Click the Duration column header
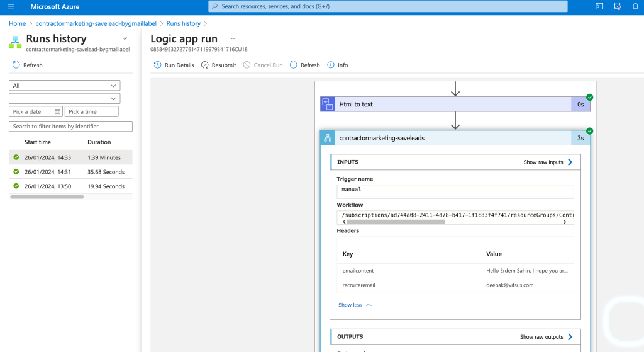Image resolution: width=644 pixels, height=352 pixels. 99,142
